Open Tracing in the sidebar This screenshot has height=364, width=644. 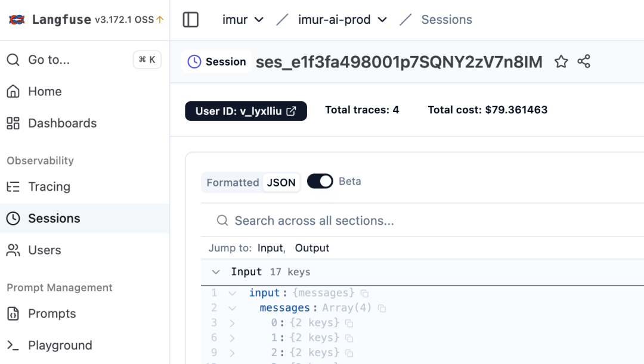tap(85, 186)
